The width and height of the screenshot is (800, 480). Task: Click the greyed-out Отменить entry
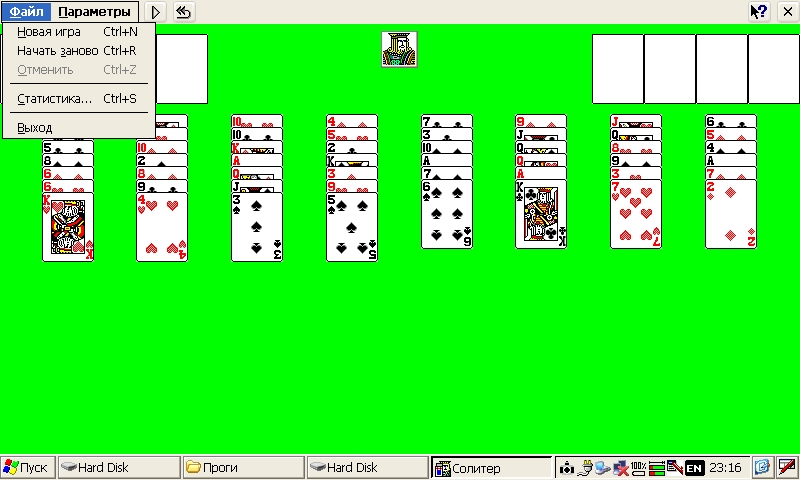(78, 69)
